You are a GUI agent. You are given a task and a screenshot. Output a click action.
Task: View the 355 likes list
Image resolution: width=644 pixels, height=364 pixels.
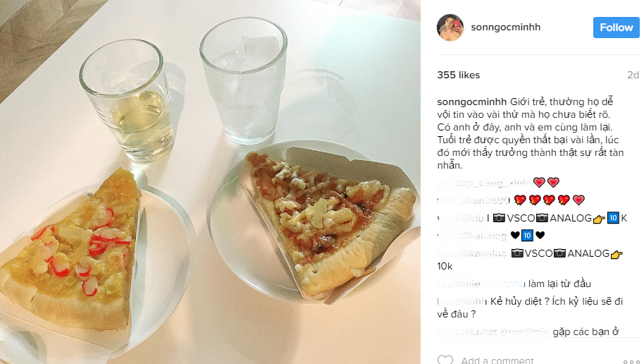pyautogui.click(x=458, y=75)
